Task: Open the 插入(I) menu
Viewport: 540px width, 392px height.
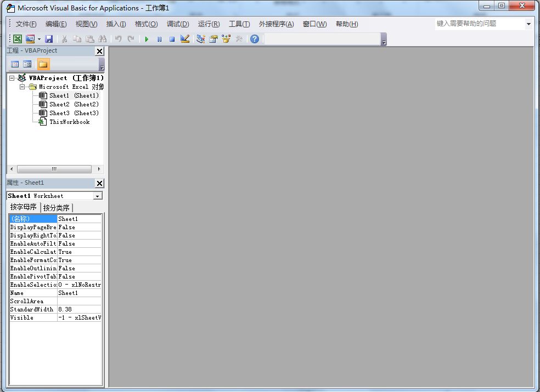Action: point(116,24)
